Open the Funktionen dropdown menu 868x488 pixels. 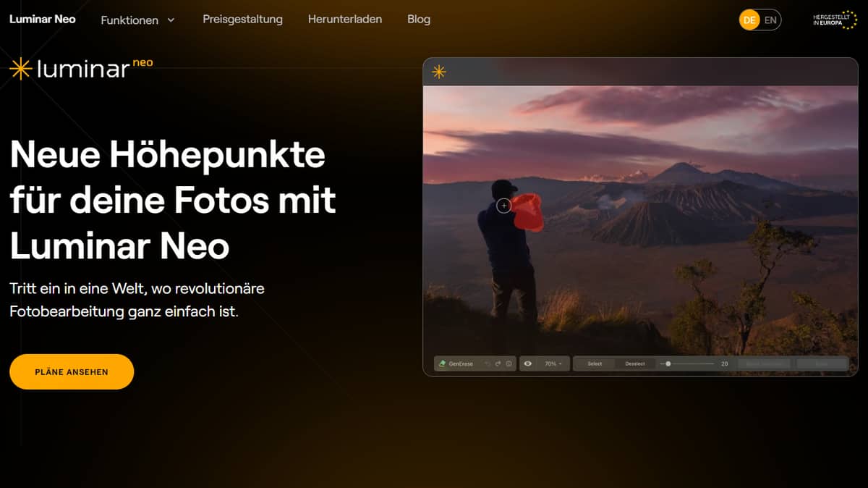coord(137,20)
